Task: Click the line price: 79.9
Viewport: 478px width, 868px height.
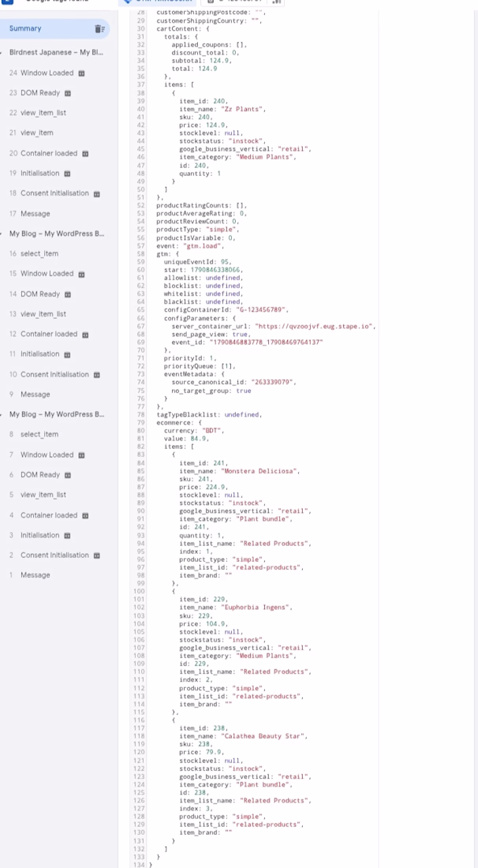Action: coord(201,752)
